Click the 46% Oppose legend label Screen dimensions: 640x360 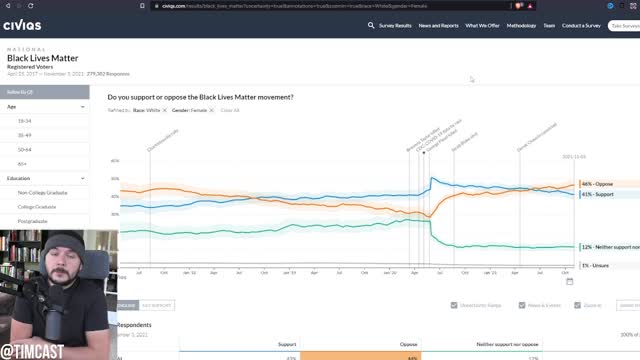click(597, 184)
